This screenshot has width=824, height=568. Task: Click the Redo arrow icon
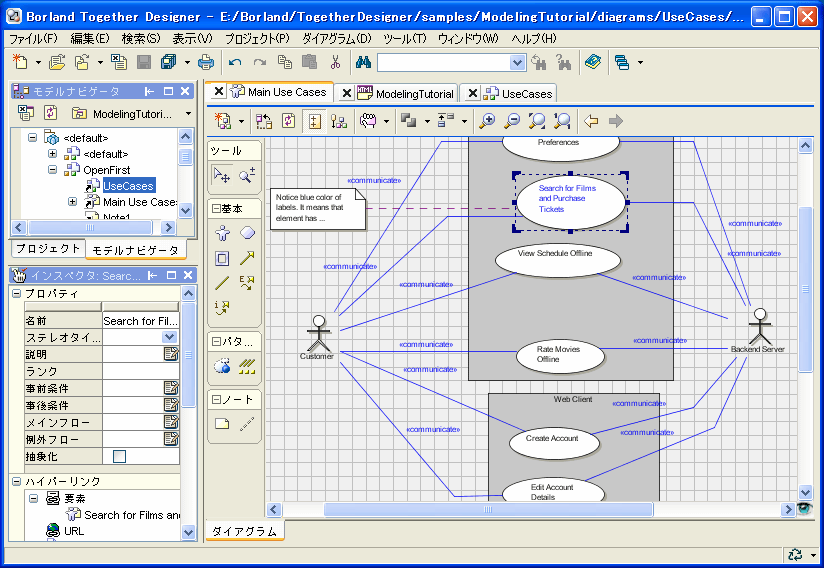[x=260, y=62]
